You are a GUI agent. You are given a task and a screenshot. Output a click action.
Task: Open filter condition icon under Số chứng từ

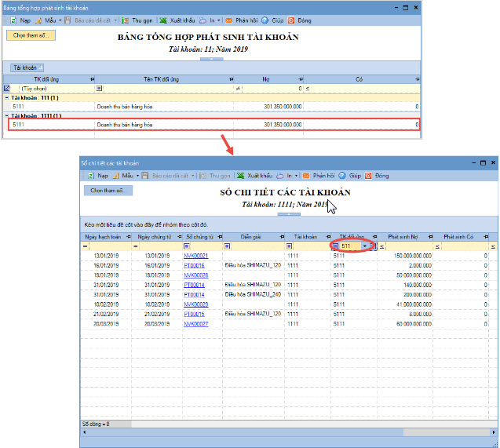187,246
